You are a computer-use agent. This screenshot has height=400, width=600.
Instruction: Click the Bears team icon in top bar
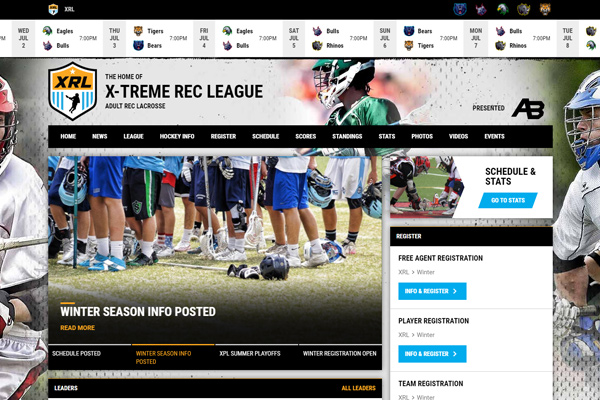pos(459,9)
